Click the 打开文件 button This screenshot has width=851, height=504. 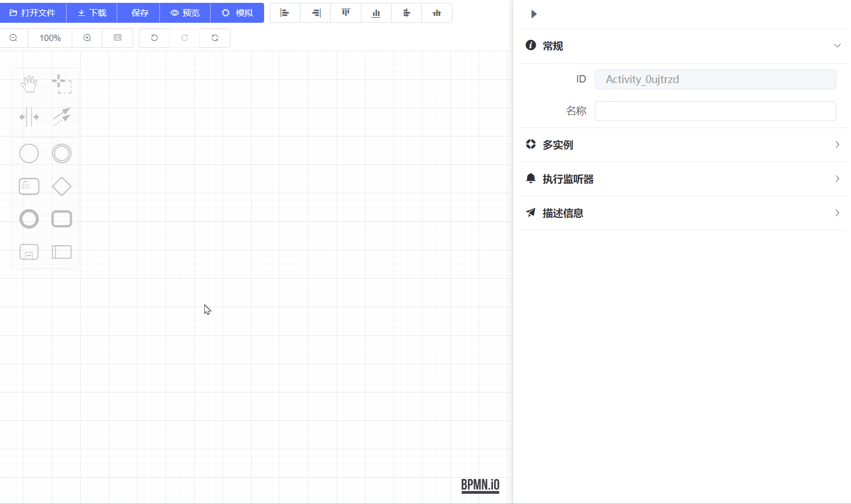pos(33,13)
